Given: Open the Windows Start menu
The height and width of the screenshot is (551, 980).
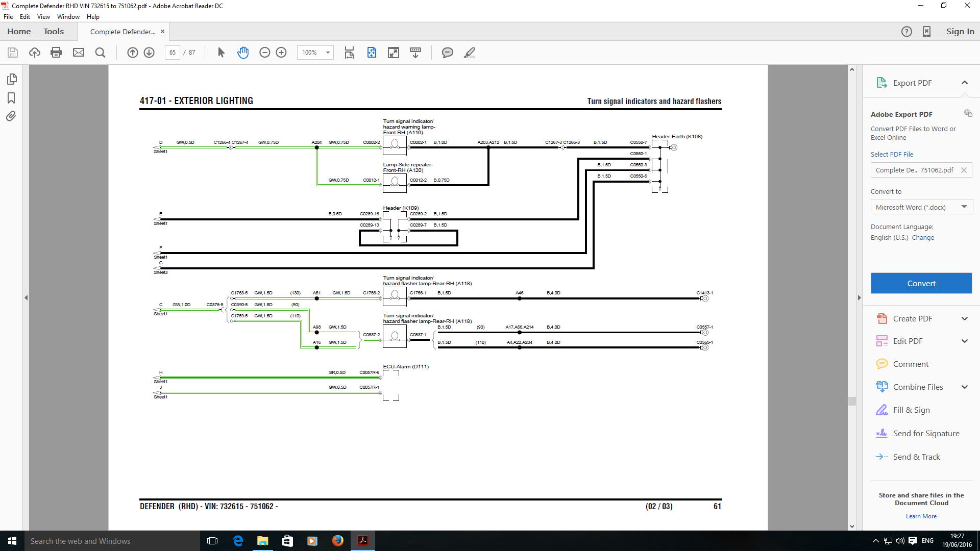Looking at the screenshot, I should [x=12, y=541].
